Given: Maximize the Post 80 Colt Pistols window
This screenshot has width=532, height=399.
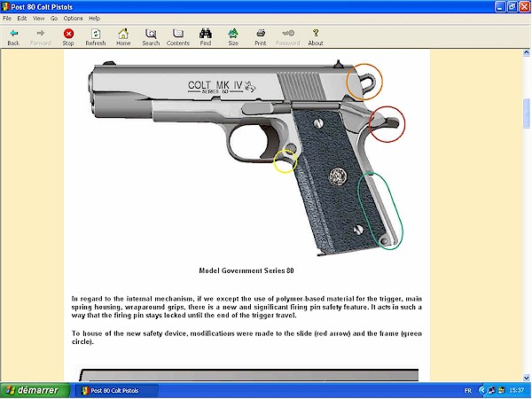Looking at the screenshot, I should tap(512, 7).
